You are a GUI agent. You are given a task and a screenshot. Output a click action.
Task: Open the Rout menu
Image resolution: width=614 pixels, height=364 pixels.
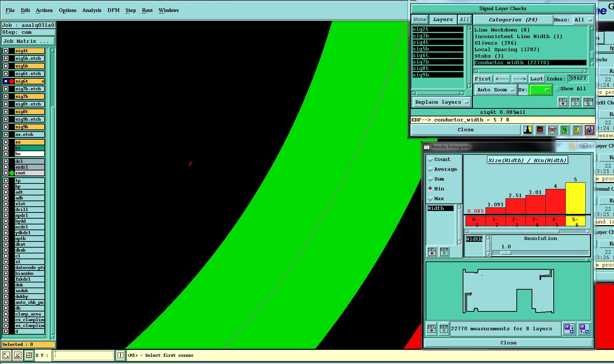(147, 10)
